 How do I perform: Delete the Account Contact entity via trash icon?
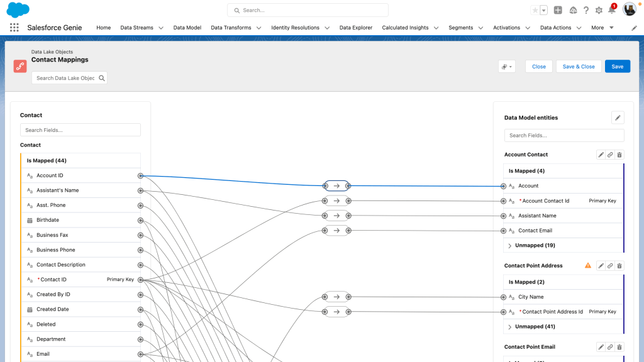click(x=619, y=155)
